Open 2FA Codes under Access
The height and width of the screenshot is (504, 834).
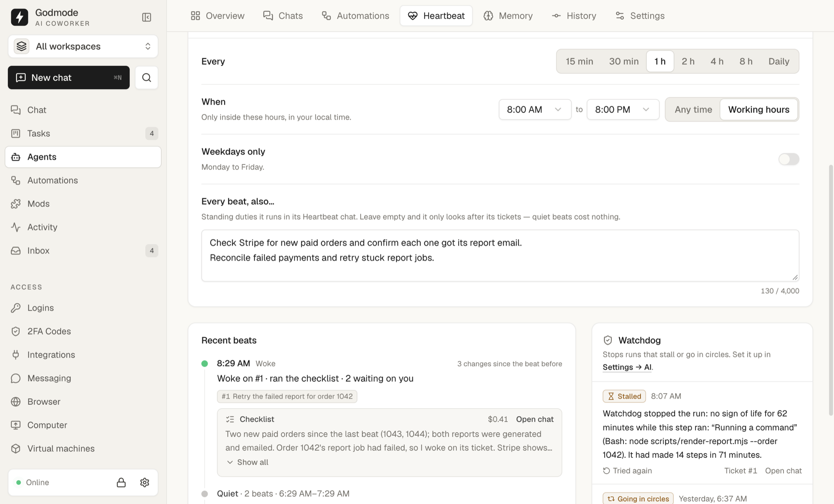pos(83,331)
